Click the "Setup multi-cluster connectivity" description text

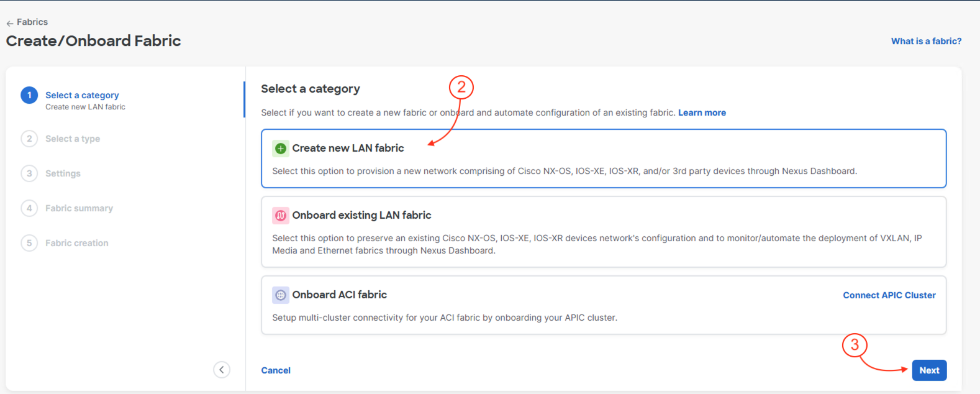point(445,318)
